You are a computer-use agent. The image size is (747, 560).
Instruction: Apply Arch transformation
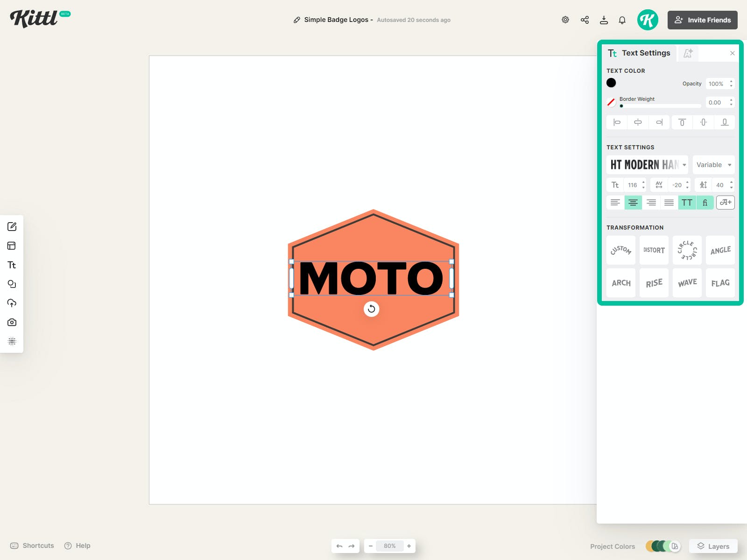click(x=621, y=283)
